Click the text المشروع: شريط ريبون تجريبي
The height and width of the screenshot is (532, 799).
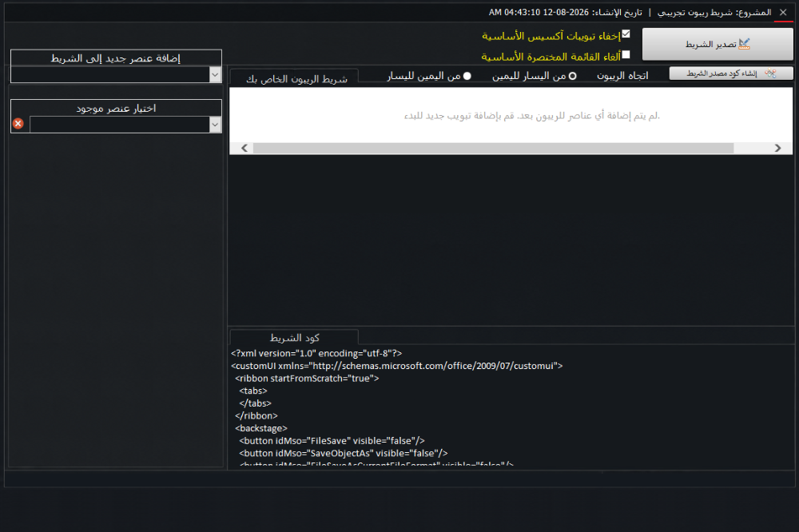[714, 12]
